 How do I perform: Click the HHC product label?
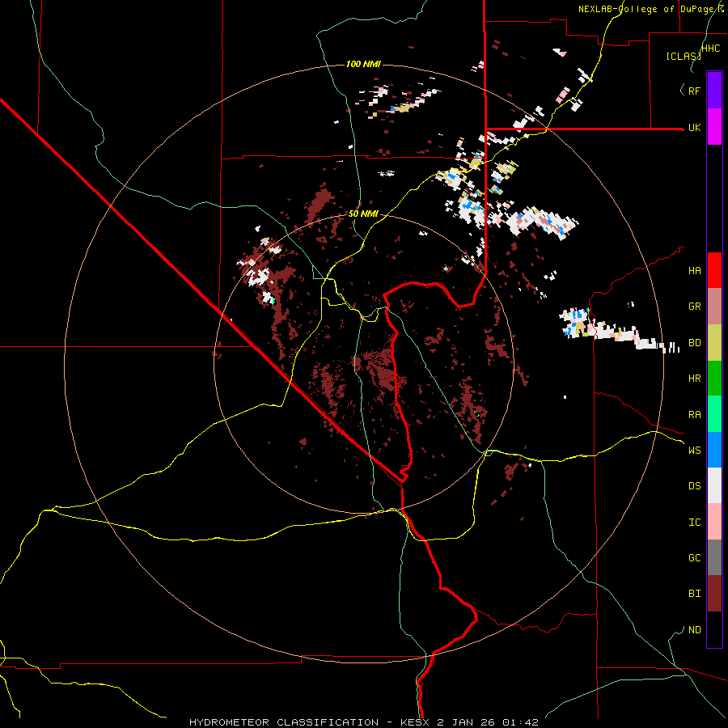point(710,49)
